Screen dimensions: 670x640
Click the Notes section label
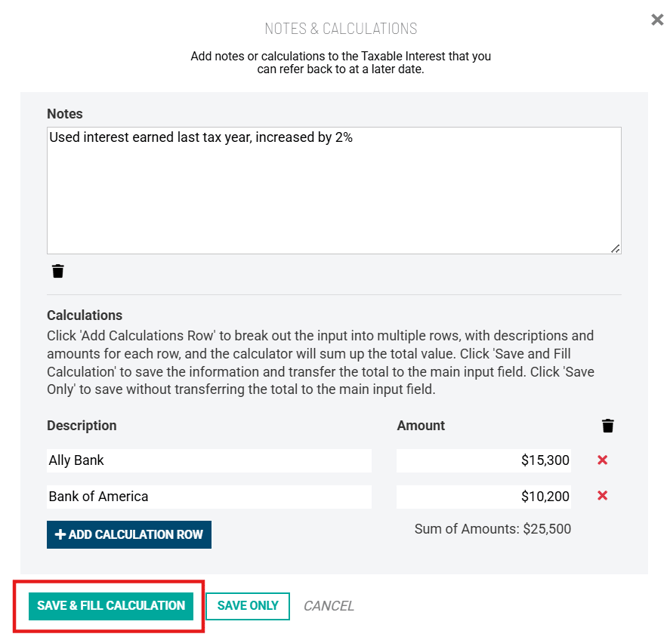pos(65,114)
